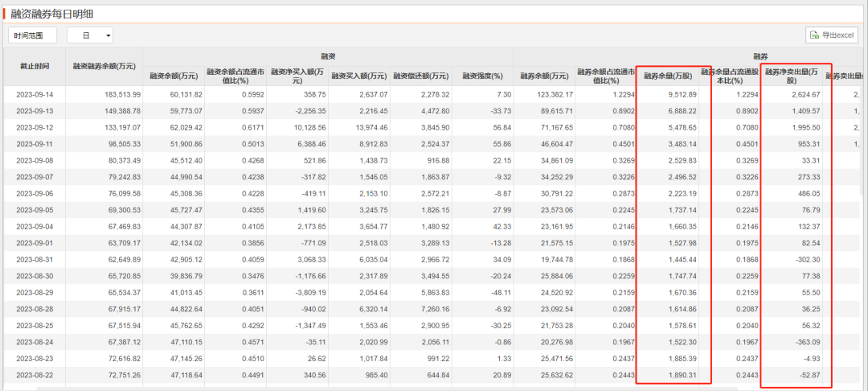The image size is (868, 391).
Task: Select the 2023-08-31 date cell
Action: (35, 260)
